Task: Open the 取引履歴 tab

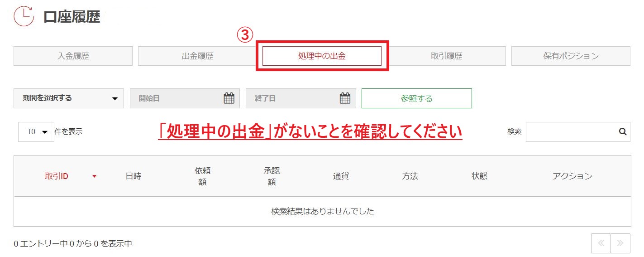Action: (x=446, y=56)
